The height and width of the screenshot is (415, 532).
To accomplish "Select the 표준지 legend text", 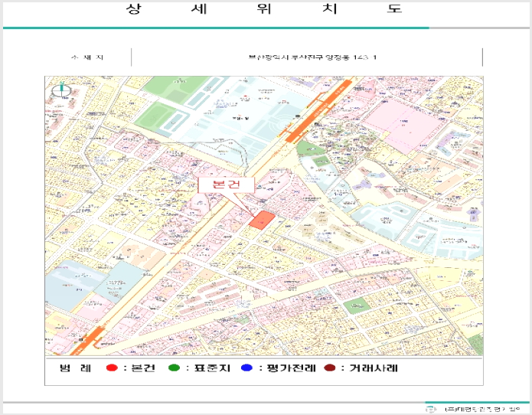I will [x=212, y=368].
